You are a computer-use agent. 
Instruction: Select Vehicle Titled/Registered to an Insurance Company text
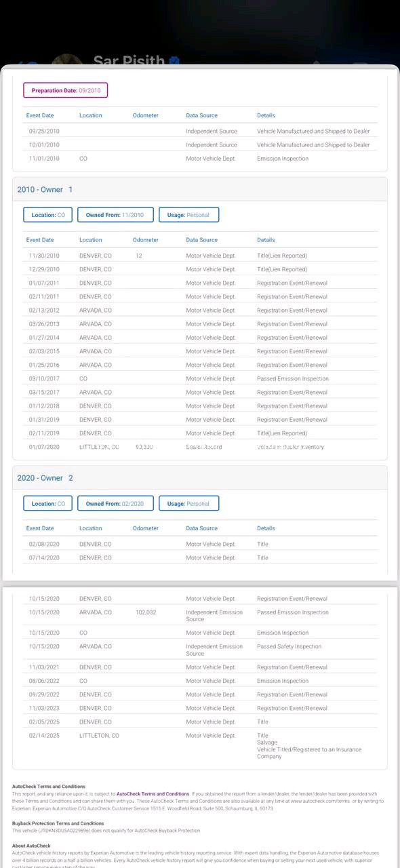(x=309, y=753)
